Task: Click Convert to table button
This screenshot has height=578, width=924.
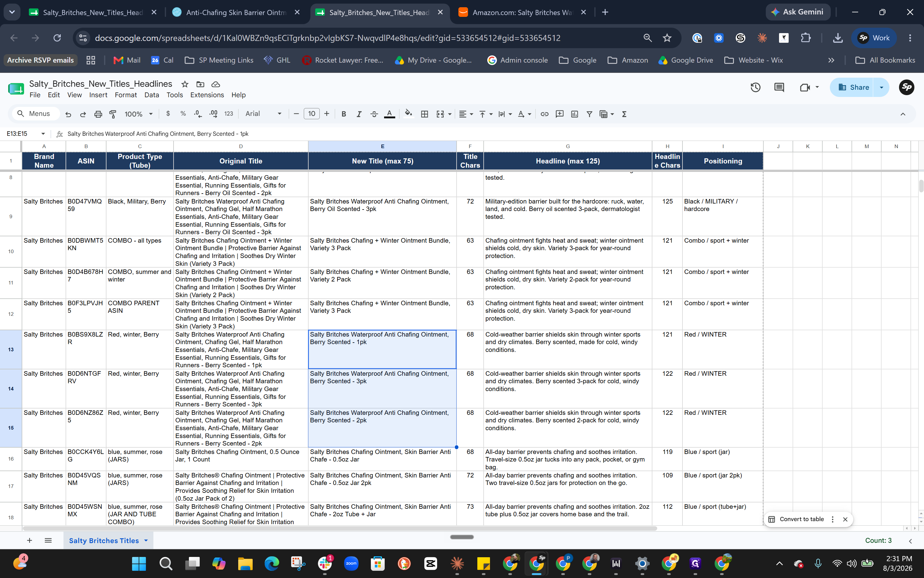Action: click(796, 519)
